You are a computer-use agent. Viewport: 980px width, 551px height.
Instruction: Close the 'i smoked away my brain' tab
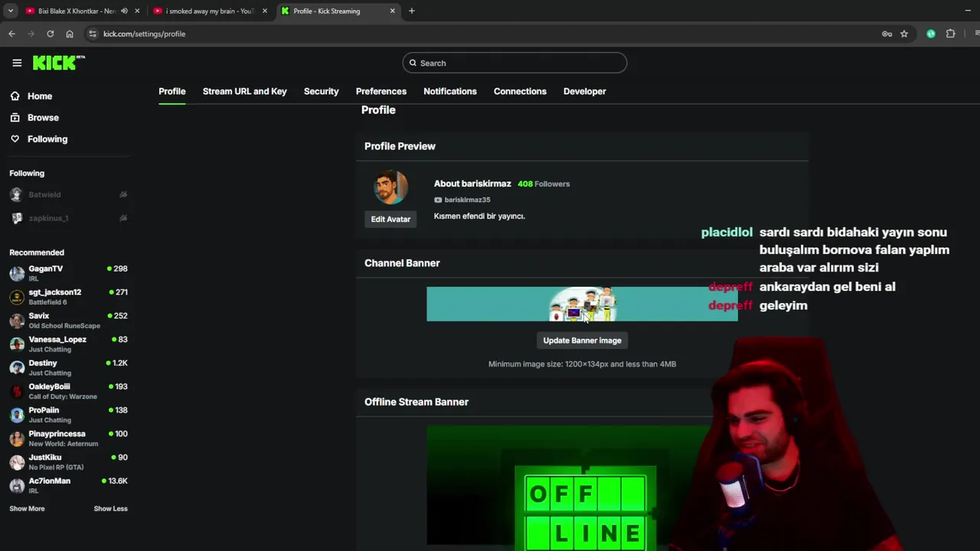[265, 11]
